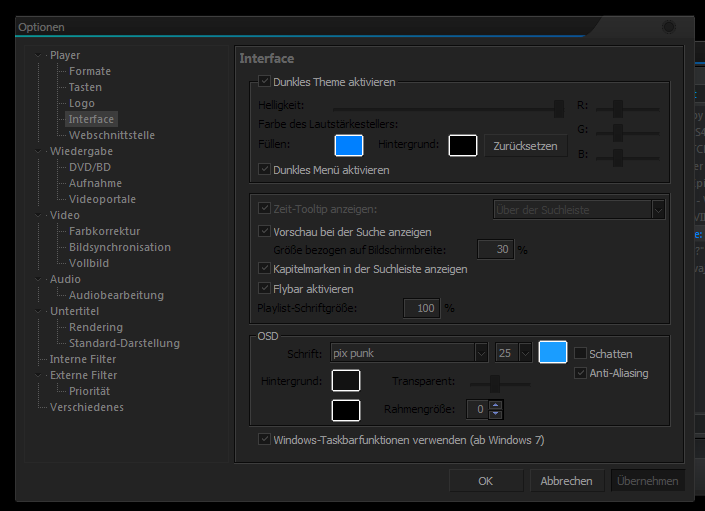This screenshot has height=511, width=705.
Task: Toggle Dunkles Theme aktivieren checkbox
Action: pyautogui.click(x=264, y=81)
